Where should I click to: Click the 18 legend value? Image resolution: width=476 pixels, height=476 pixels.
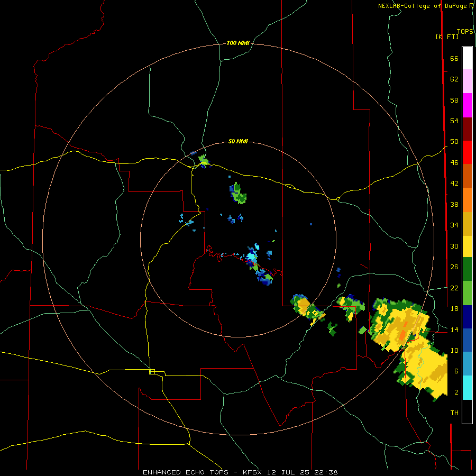[454, 309]
